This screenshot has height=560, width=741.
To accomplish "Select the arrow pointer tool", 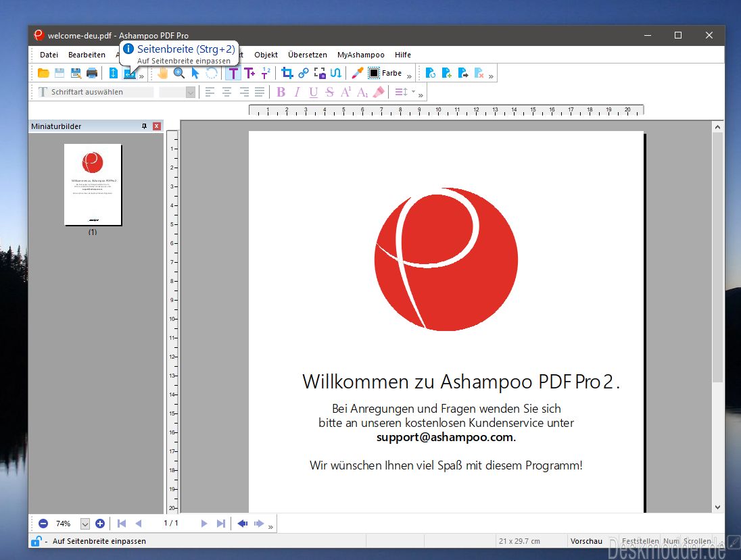I will click(x=195, y=73).
